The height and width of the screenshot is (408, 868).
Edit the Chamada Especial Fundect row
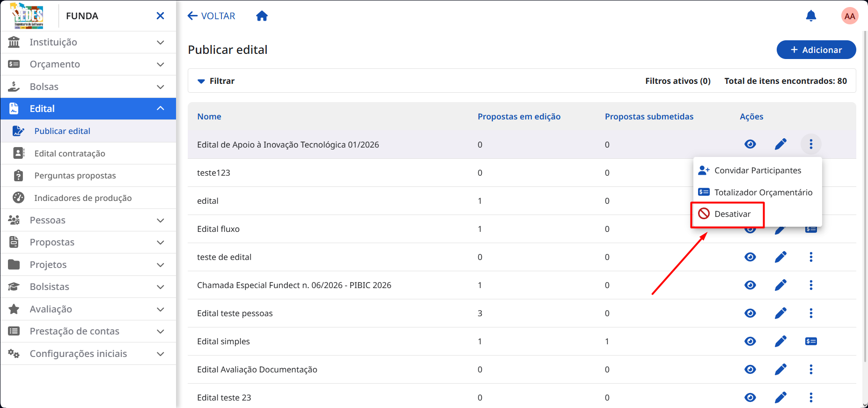[780, 285]
